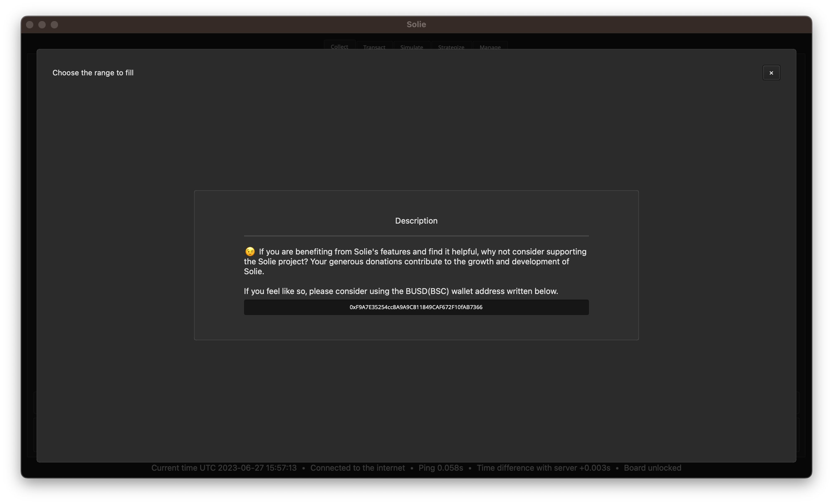Screen dimensions: 833x504
Task: Click the Solie window title
Action: coord(416,24)
